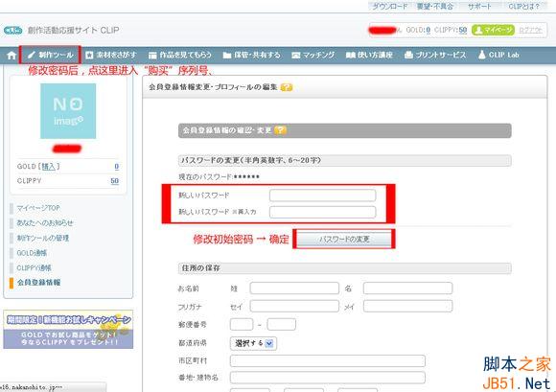Click the CLIPPY balance 50 in sidebar
This screenshot has width=556, height=392.
click(x=114, y=181)
